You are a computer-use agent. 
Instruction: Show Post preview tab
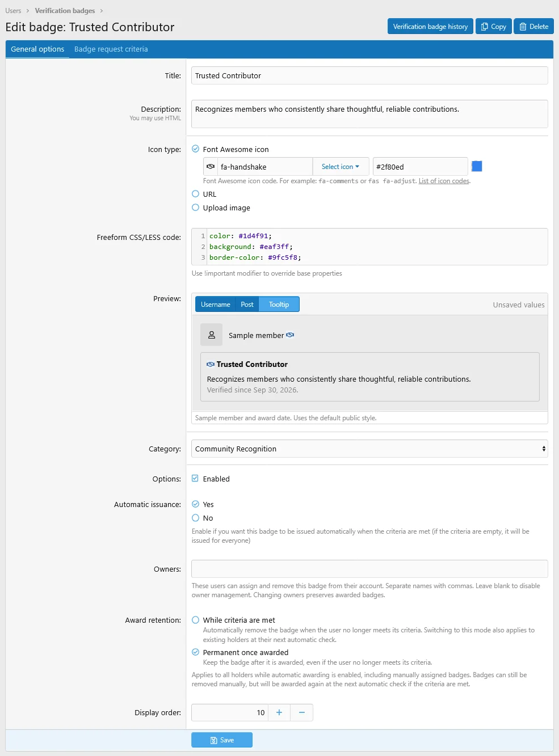[247, 305]
